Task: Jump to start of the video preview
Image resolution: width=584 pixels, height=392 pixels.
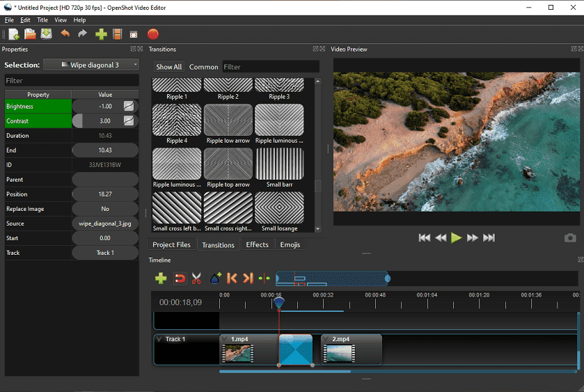Action: pyautogui.click(x=424, y=237)
